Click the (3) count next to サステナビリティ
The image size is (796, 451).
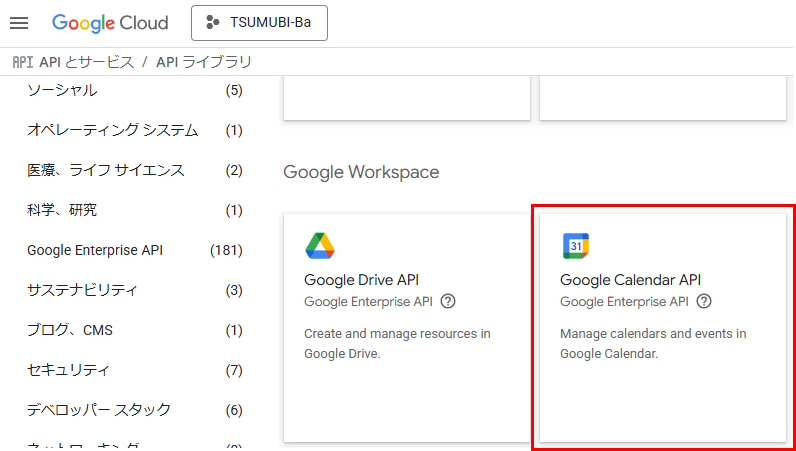(x=234, y=291)
